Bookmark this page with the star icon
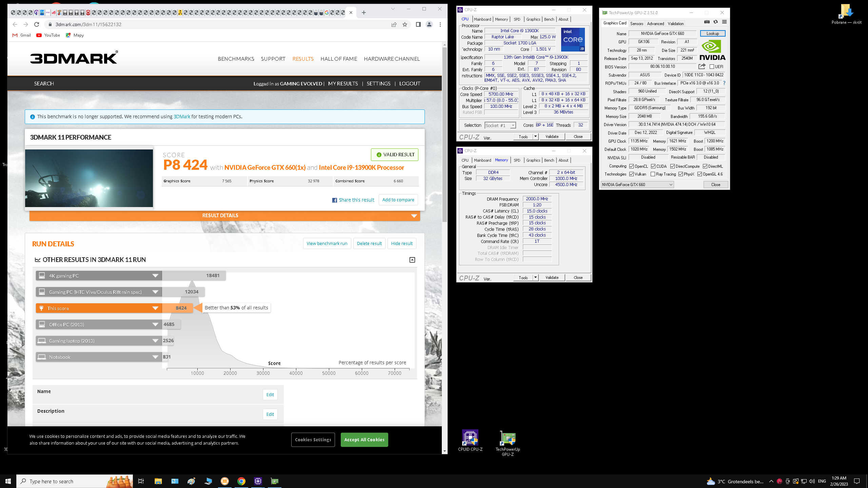Image resolution: width=868 pixels, height=488 pixels. pos(405,24)
